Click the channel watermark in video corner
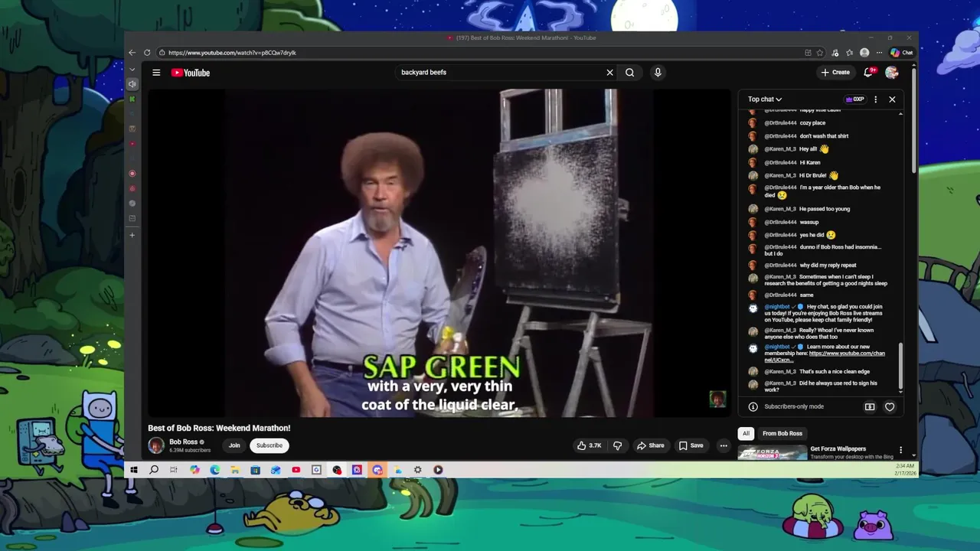The width and height of the screenshot is (980, 551). (x=717, y=399)
